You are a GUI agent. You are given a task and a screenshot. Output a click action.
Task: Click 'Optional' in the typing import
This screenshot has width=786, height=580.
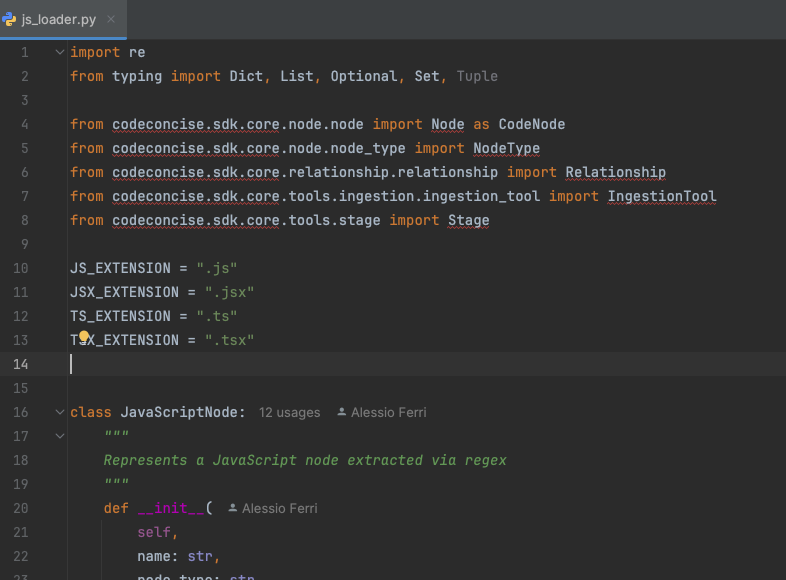[x=363, y=76]
